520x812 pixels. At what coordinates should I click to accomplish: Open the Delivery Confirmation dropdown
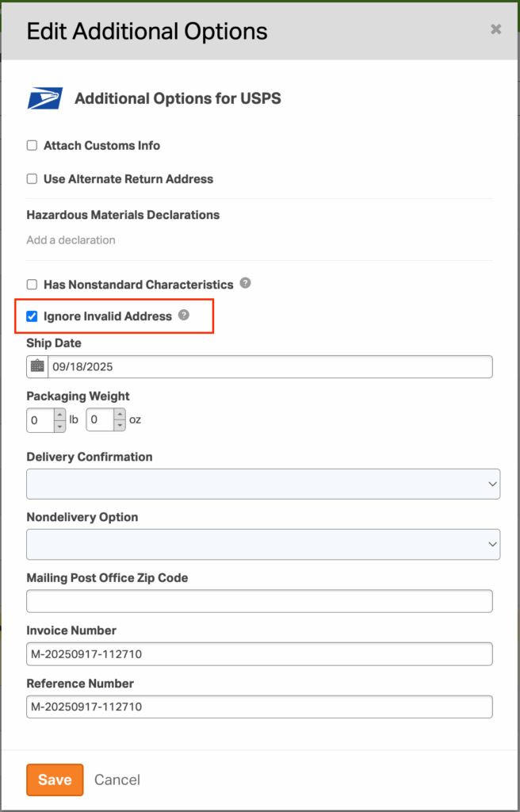point(262,484)
